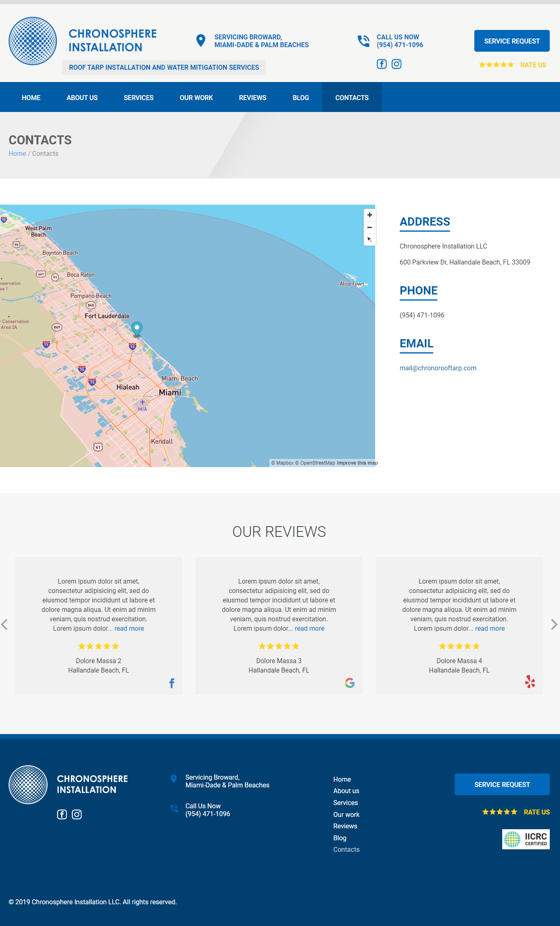This screenshot has height=926, width=560.
Task: Click the header star rating Rate Us
Action: click(512, 65)
